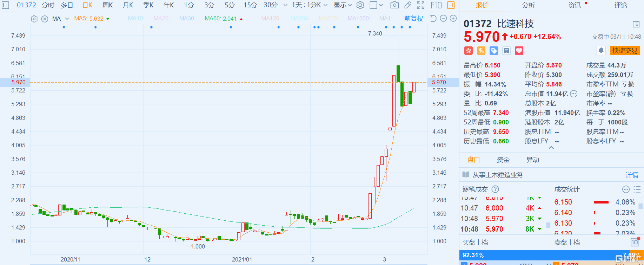644x265 pixels.
Task: Select the pencil drawing tool
Action: [407, 5]
